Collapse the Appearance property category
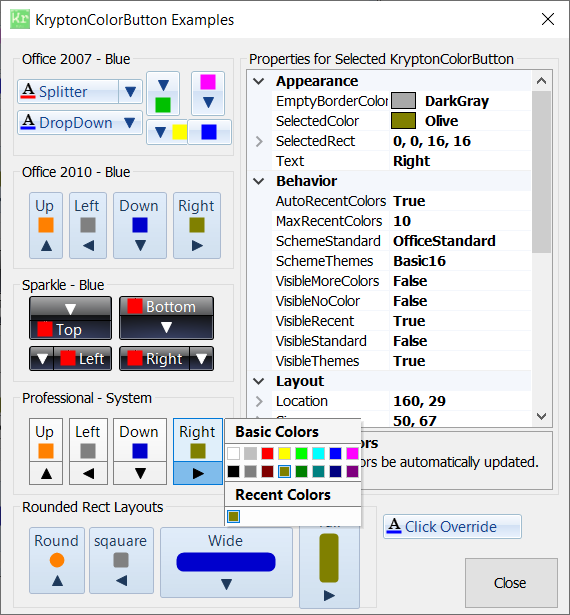This screenshot has width=570, height=615. click(x=259, y=81)
